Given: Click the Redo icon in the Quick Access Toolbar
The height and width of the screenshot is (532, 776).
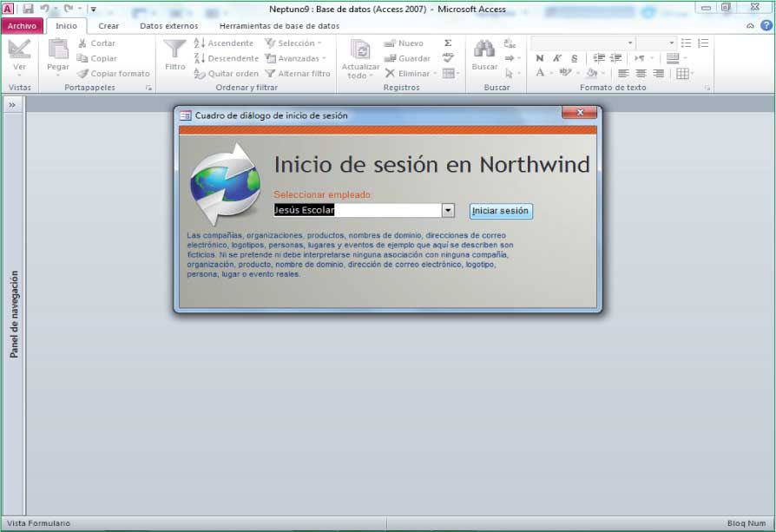Looking at the screenshot, I should pos(69,9).
